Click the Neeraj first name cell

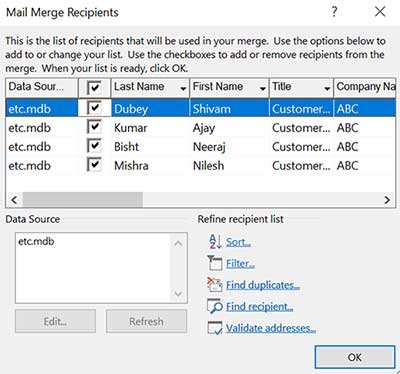(209, 147)
